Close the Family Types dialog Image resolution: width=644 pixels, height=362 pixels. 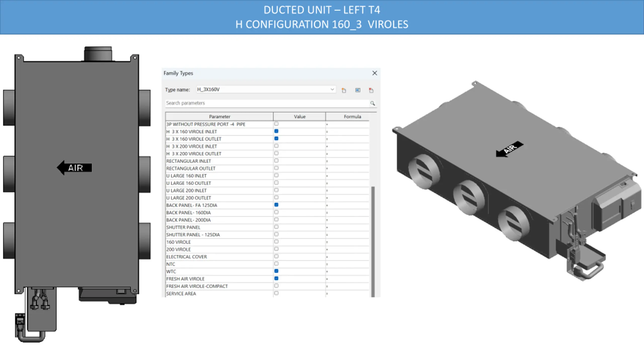(x=375, y=73)
